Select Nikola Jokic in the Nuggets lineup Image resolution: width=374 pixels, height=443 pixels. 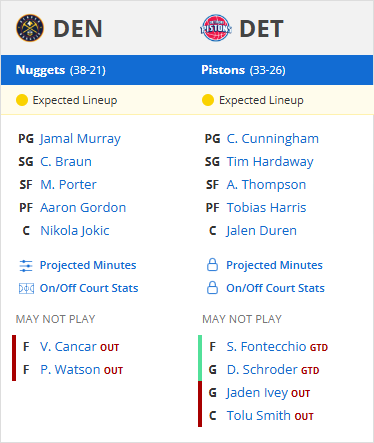(75, 231)
